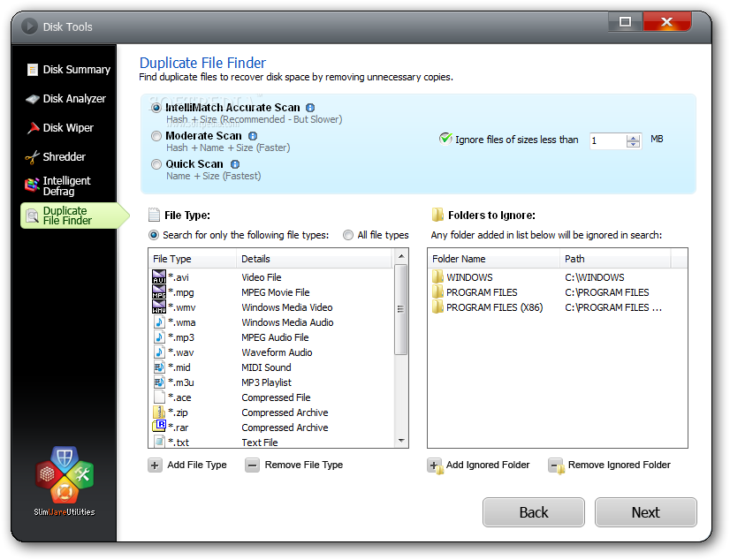Viewport: 730px width, 560px height.
Task: Select PROGRAM FILES folder row
Action: 558,292
